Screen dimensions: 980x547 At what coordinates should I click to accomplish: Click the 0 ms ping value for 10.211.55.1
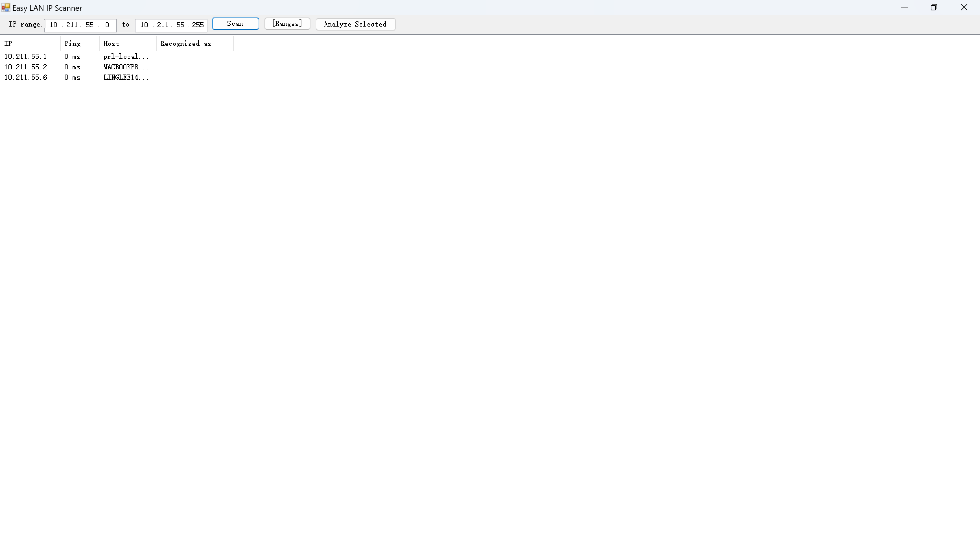click(72, 56)
